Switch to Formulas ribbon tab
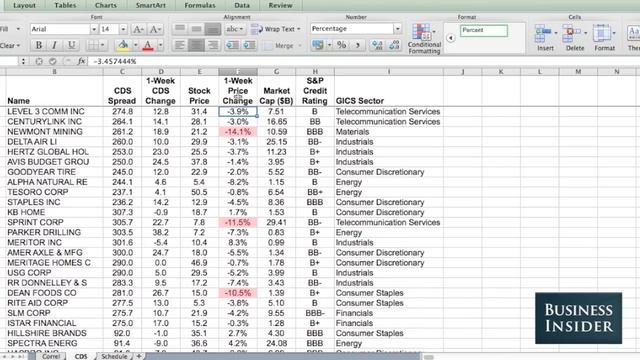The width and height of the screenshot is (640, 360). tap(200, 5)
